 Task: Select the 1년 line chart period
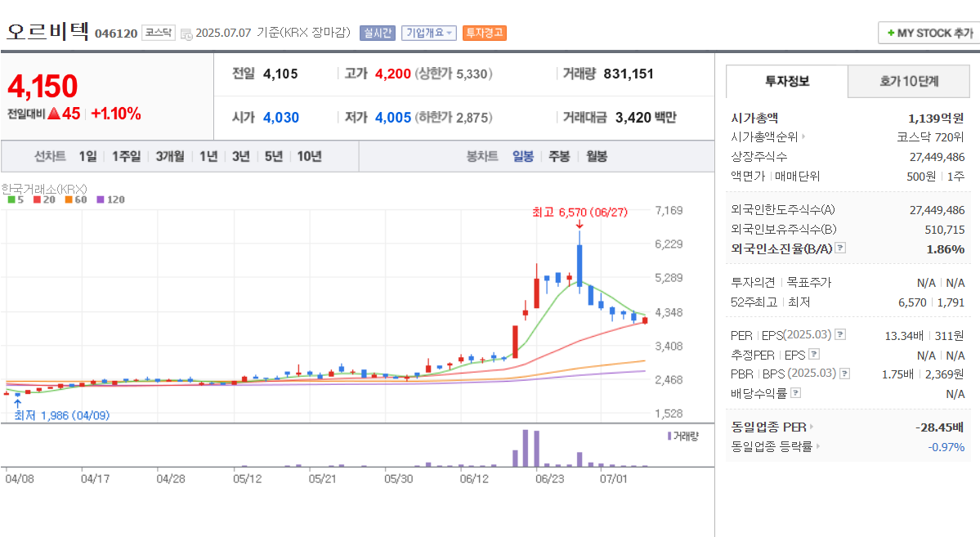pos(208,156)
